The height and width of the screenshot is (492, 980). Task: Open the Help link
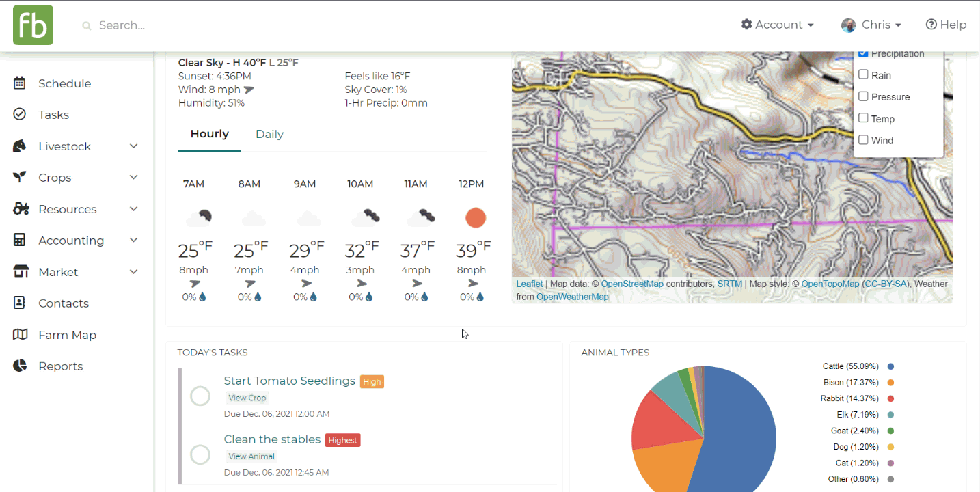coord(946,25)
